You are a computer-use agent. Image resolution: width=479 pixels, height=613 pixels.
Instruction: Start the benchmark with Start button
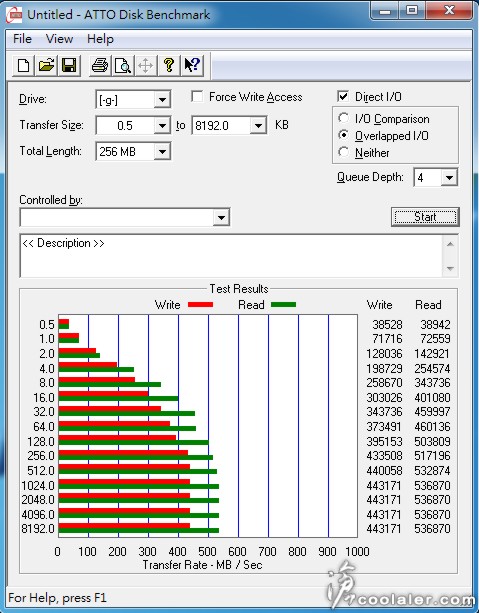(425, 217)
